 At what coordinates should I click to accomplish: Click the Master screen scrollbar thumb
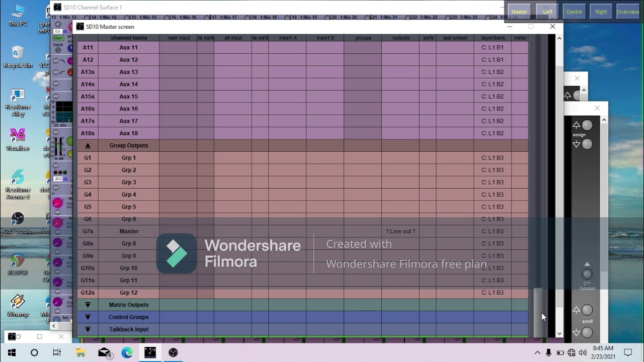(559, 186)
